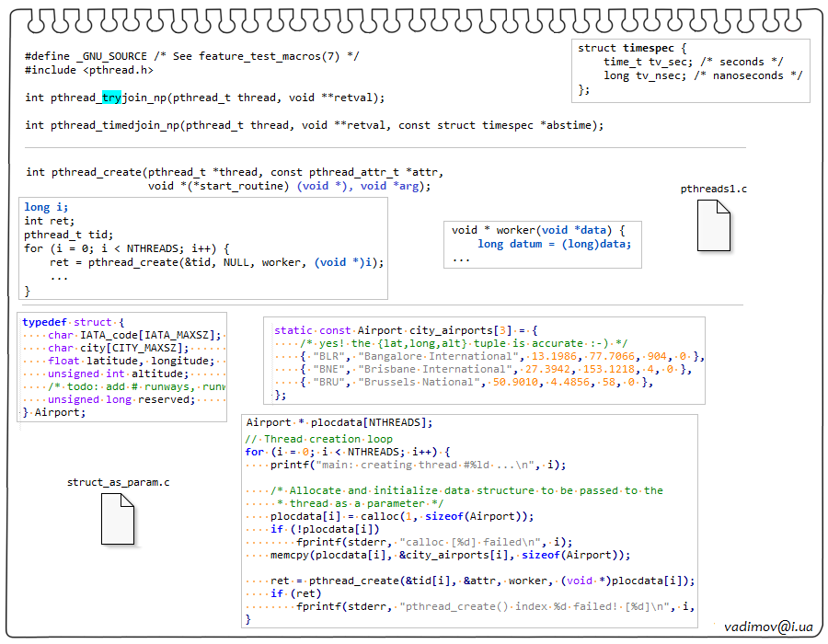Click the #include <pthread.h> line
The image size is (828, 644).
pos(89,70)
